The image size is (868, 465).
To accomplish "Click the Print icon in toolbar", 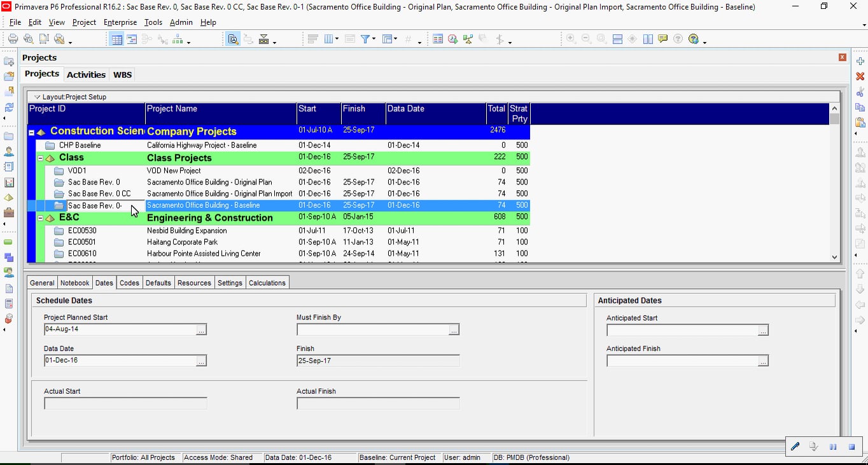I will (x=13, y=39).
